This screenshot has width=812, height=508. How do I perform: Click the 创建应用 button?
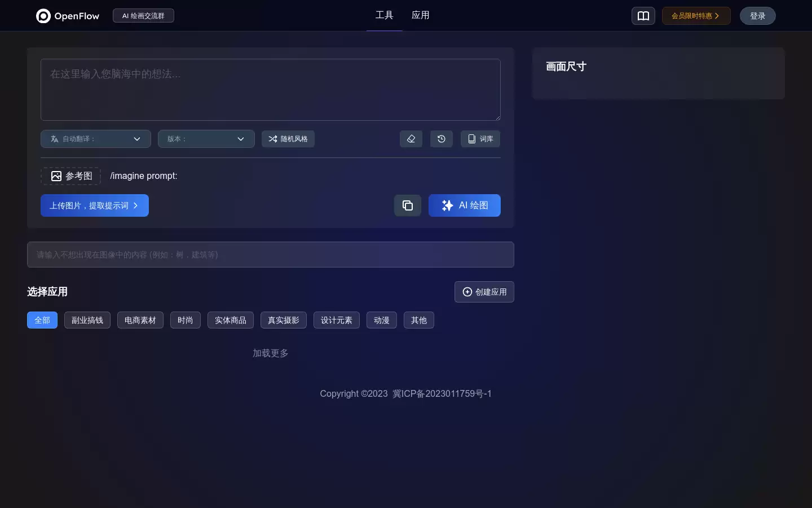484,292
